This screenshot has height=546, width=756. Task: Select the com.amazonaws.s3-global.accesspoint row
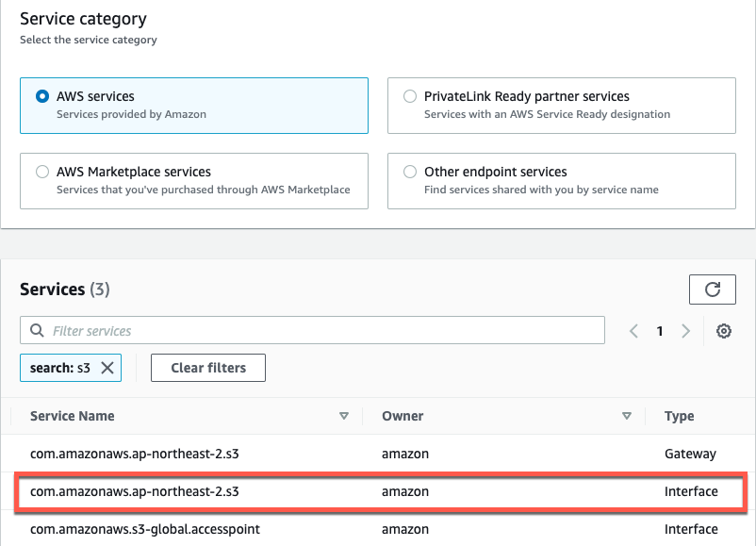(283, 529)
